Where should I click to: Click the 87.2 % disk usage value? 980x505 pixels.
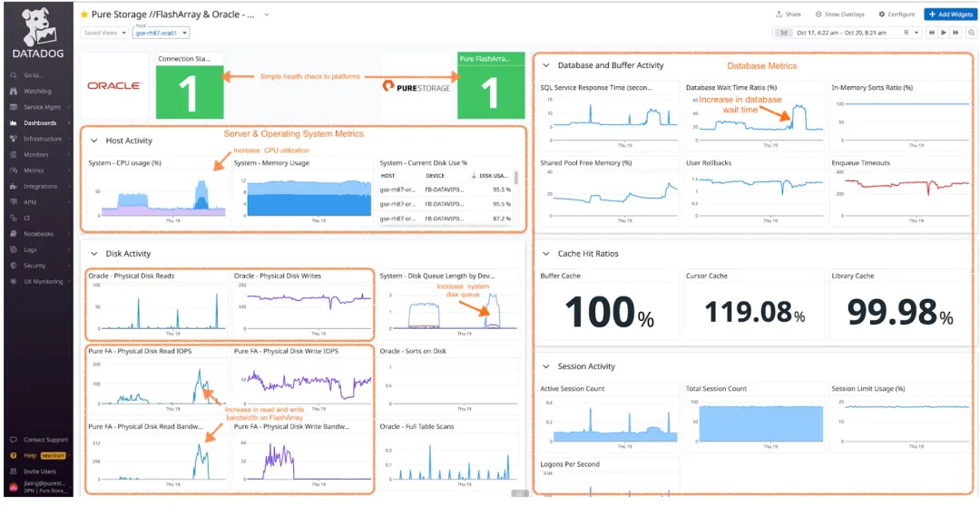(x=503, y=219)
